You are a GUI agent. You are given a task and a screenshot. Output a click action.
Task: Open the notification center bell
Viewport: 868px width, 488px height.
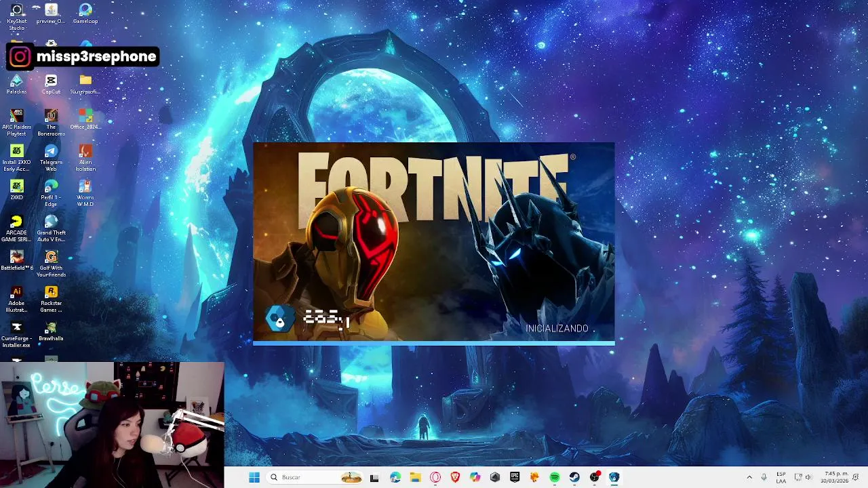click(x=856, y=477)
